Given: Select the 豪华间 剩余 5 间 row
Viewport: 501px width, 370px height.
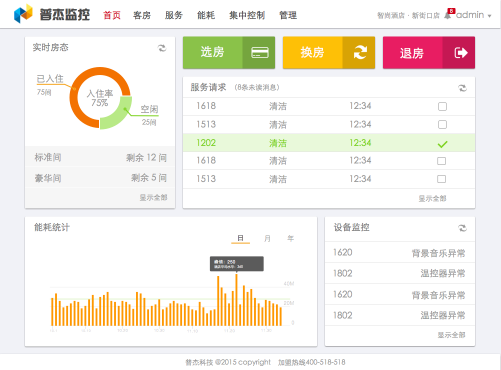Looking at the screenshot, I should click(x=100, y=178).
